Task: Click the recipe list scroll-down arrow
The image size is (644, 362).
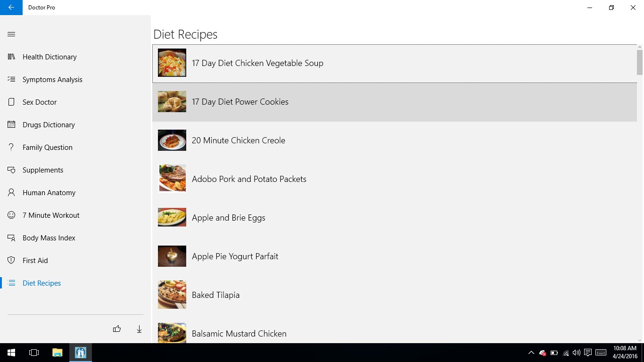Action: point(640,340)
